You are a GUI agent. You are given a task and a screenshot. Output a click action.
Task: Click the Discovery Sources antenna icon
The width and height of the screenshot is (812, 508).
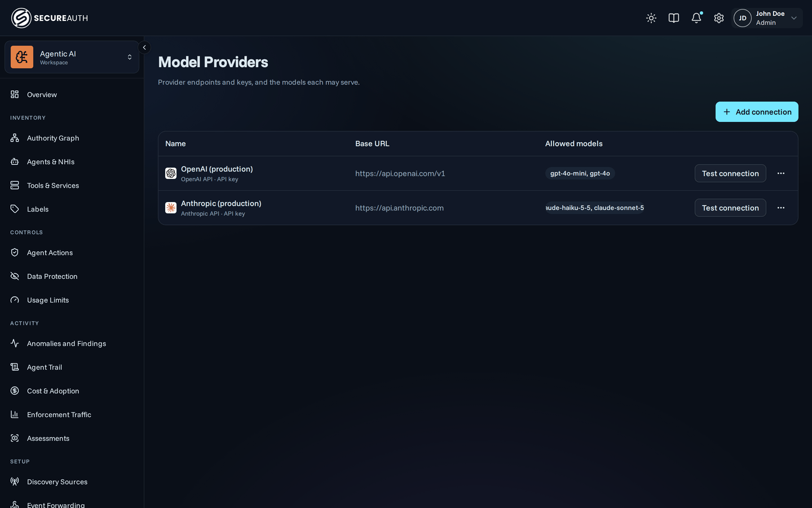coord(15,481)
